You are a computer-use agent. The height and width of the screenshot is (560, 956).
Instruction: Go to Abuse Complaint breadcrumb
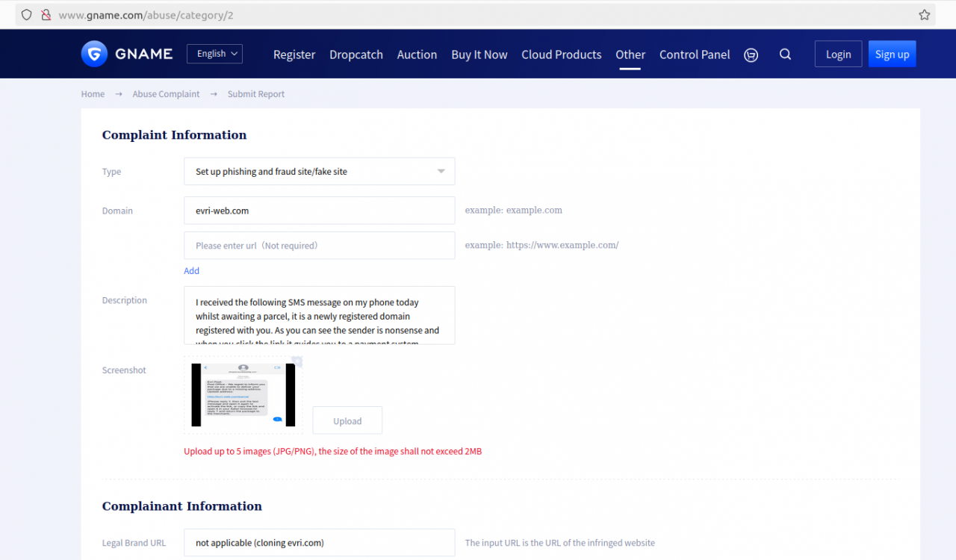166,94
